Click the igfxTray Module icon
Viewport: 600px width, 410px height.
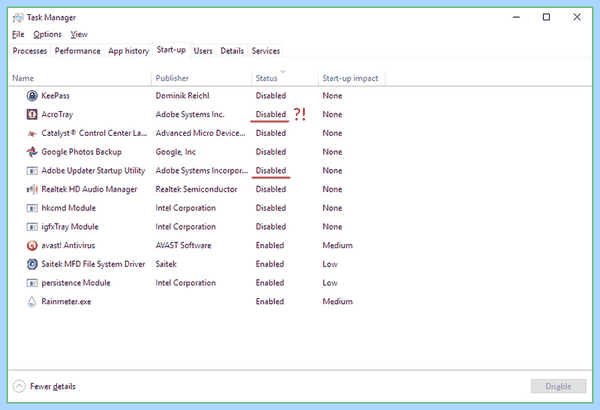click(32, 227)
